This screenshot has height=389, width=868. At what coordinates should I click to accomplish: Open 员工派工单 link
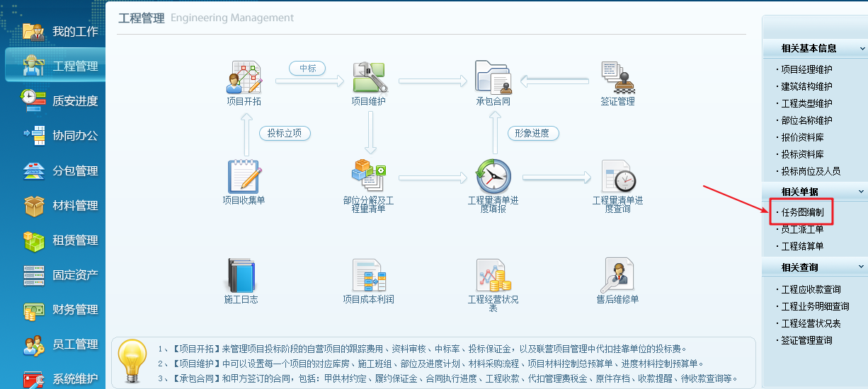tap(802, 229)
